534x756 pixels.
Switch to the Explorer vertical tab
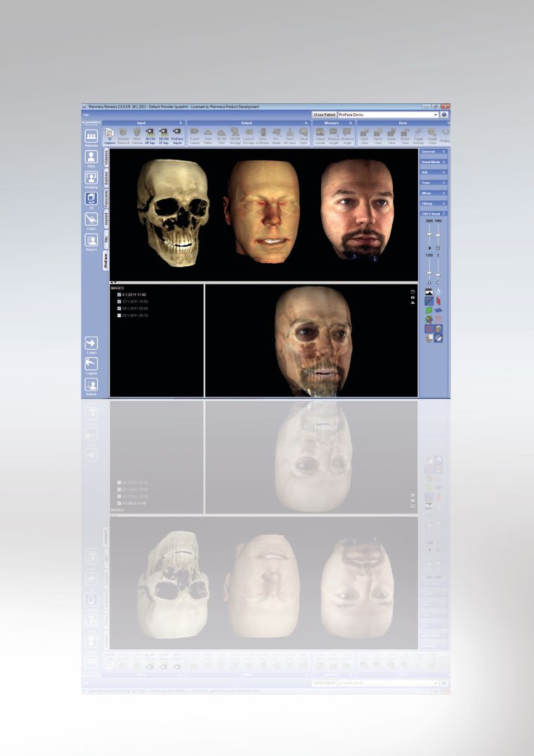click(106, 178)
